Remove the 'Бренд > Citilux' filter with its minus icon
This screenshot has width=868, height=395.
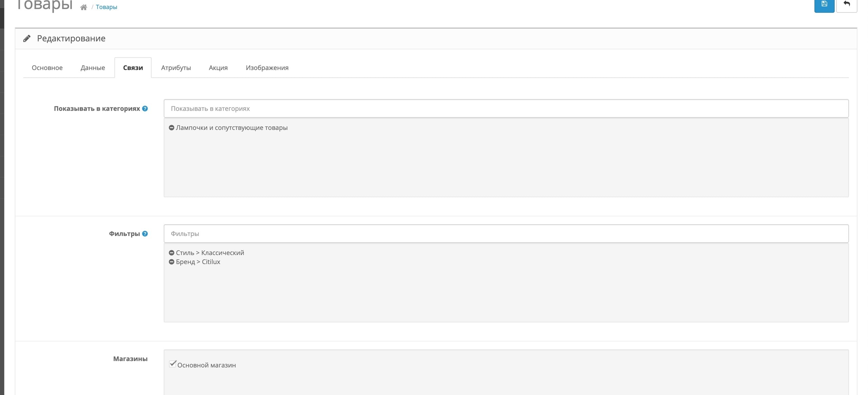click(x=172, y=262)
